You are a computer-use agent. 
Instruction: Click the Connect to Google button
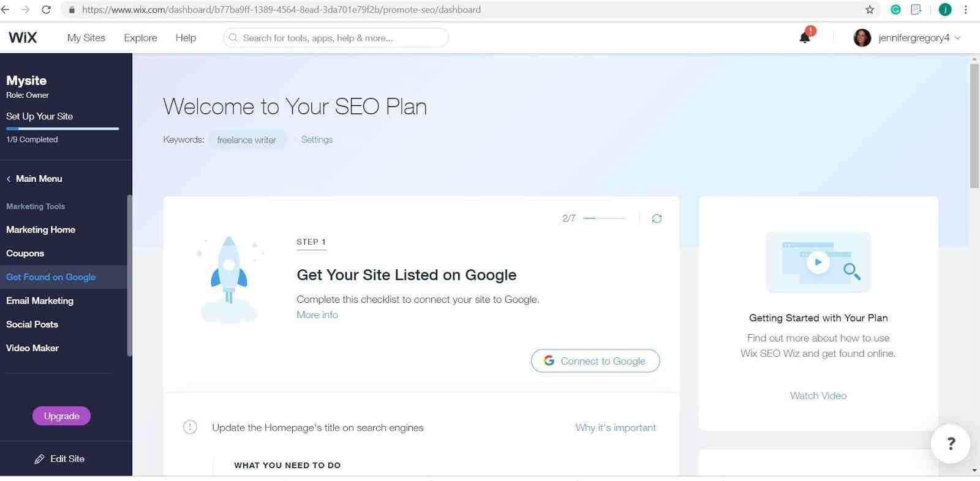(x=595, y=360)
